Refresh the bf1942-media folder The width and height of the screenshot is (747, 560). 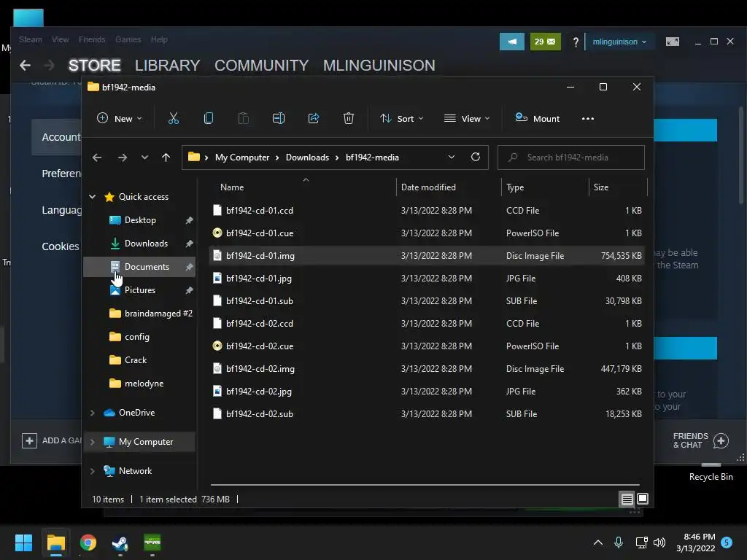(476, 157)
